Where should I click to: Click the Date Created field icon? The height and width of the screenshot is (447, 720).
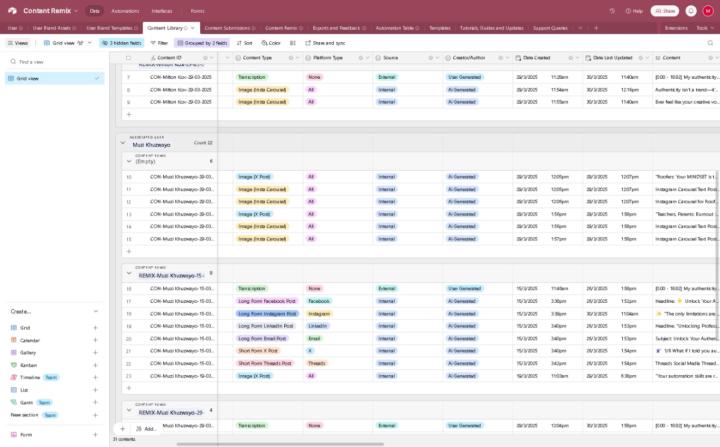pos(518,58)
